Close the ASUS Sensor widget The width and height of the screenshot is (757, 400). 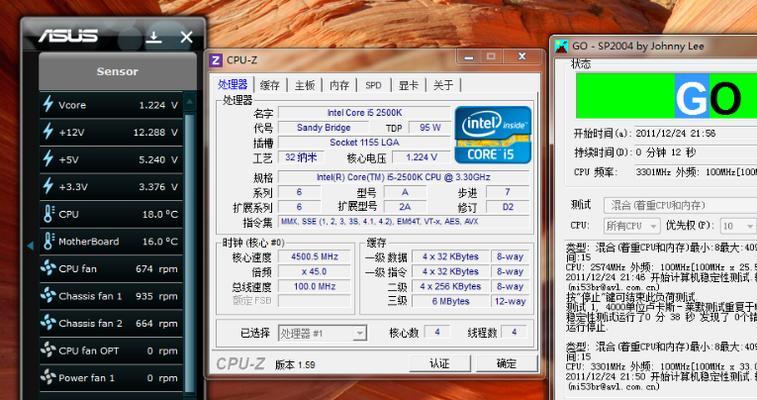[186, 37]
